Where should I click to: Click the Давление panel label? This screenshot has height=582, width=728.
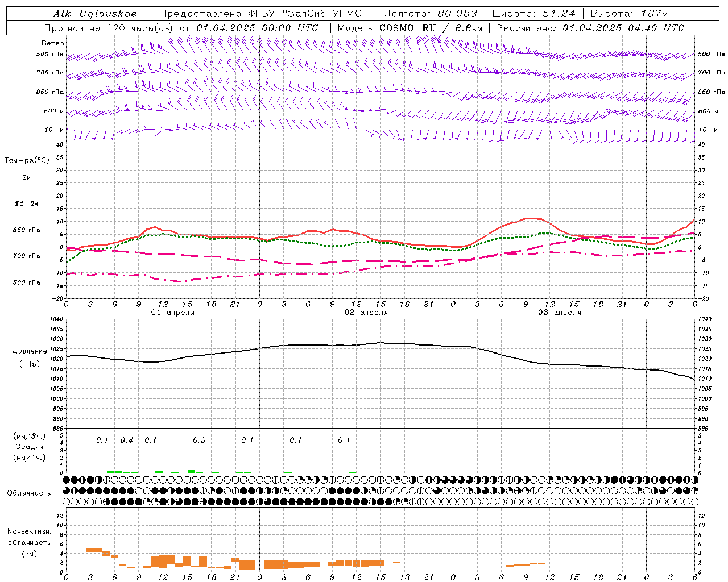click(30, 351)
